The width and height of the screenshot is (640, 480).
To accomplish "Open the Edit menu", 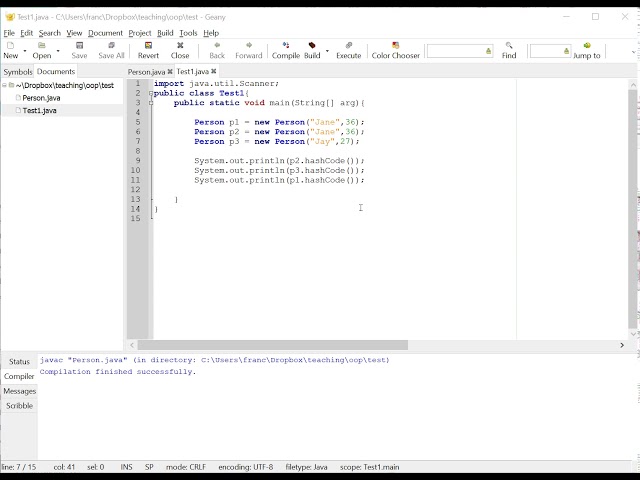I will (x=27, y=33).
